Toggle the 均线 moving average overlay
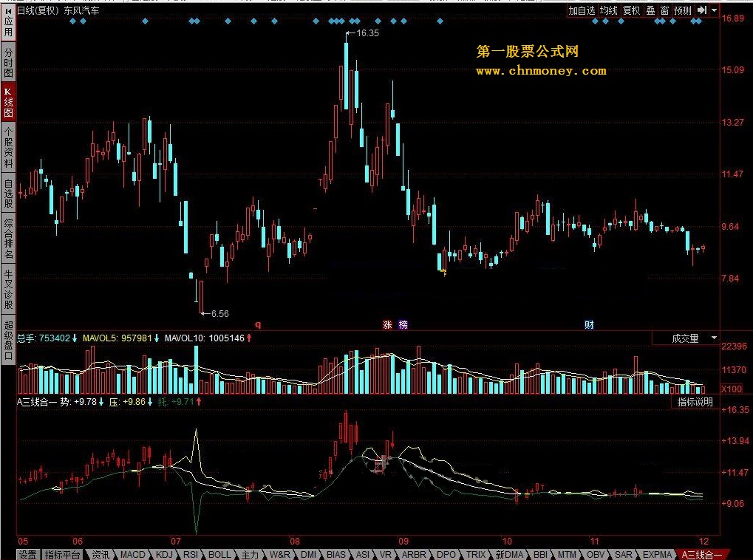 click(x=608, y=10)
